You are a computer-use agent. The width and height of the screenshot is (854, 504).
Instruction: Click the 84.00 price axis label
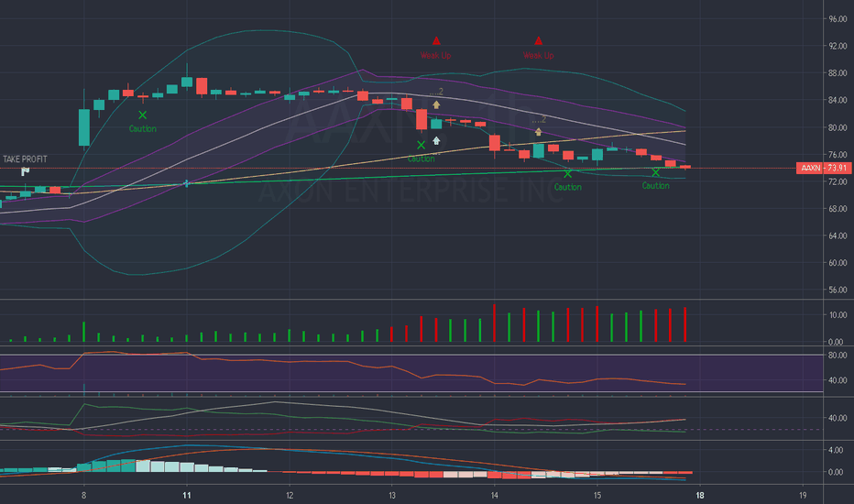point(838,100)
